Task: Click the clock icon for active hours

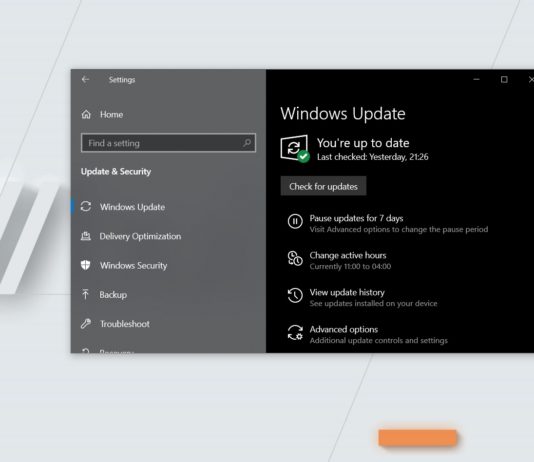Action: coord(295,258)
